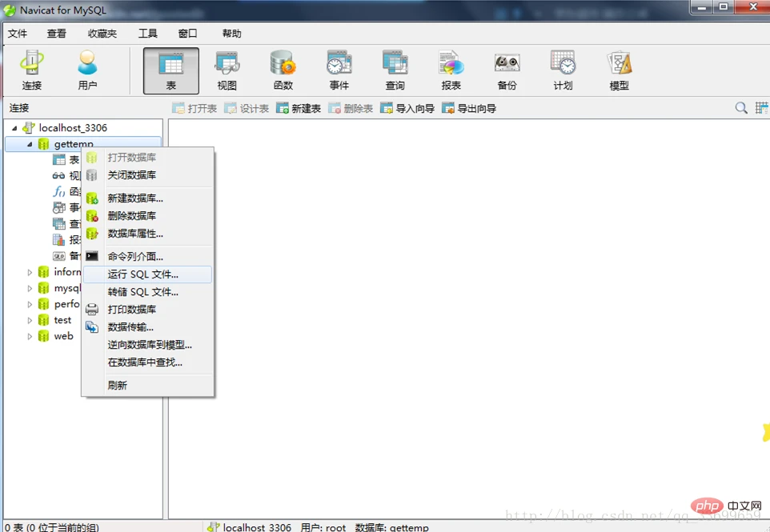
Task: Click the 表 table icon under gettemp
Action: pyautogui.click(x=59, y=159)
